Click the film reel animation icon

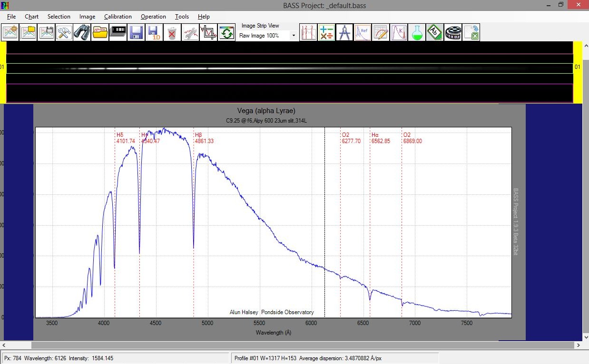pos(453,33)
